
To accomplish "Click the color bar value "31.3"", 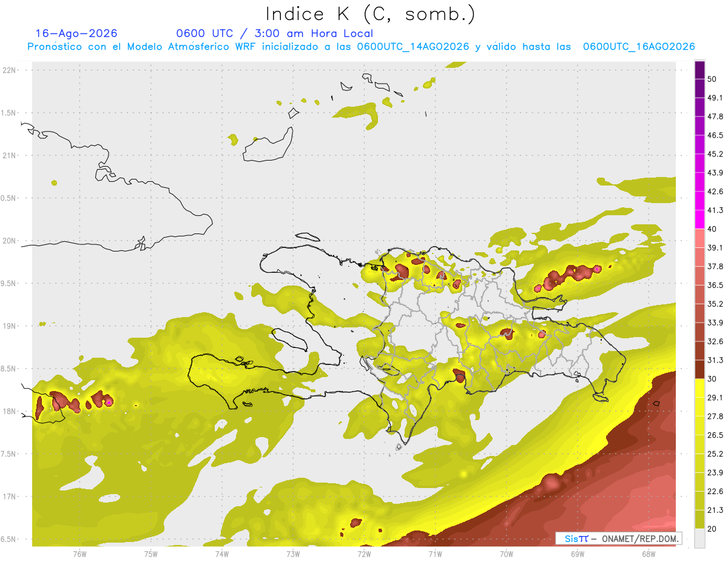I will point(715,360).
